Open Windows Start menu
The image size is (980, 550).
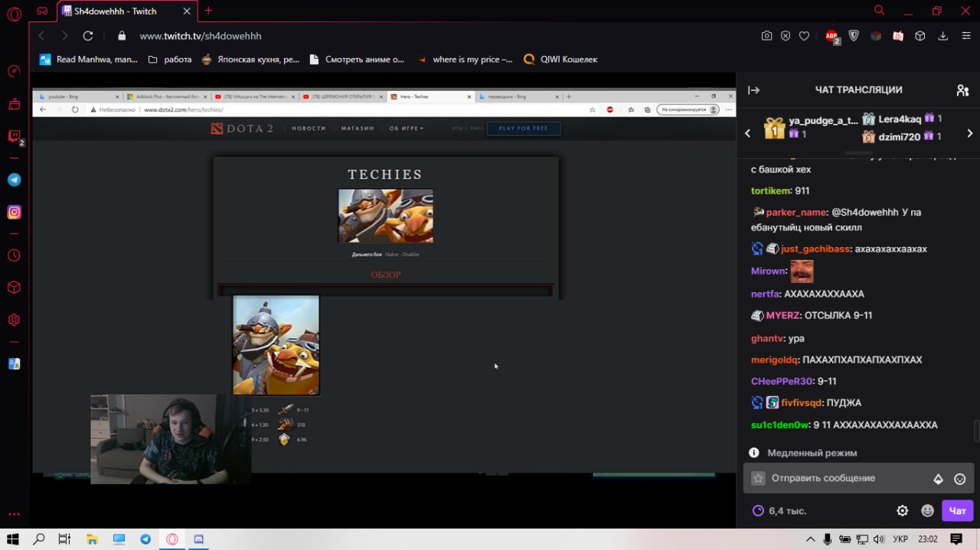(12, 539)
